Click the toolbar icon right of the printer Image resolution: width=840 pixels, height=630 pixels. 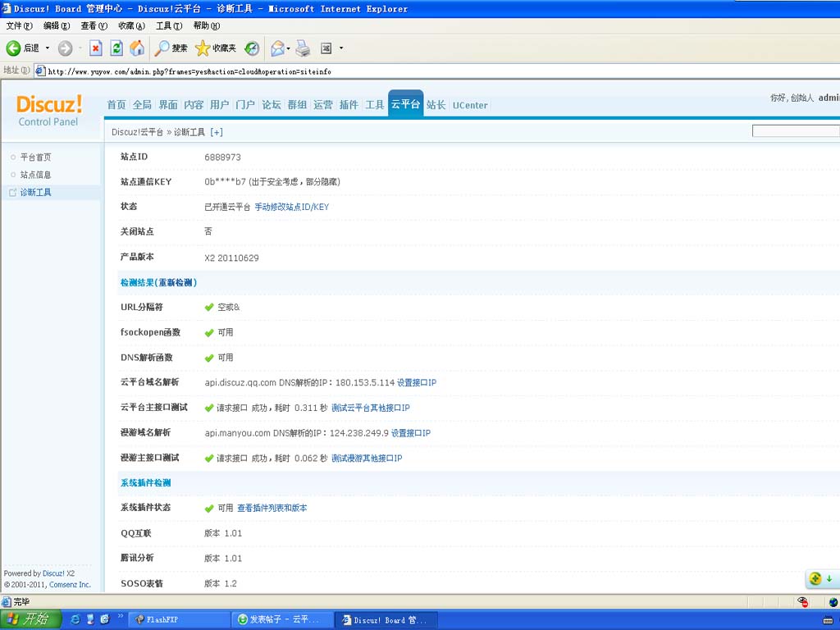pyautogui.click(x=326, y=48)
